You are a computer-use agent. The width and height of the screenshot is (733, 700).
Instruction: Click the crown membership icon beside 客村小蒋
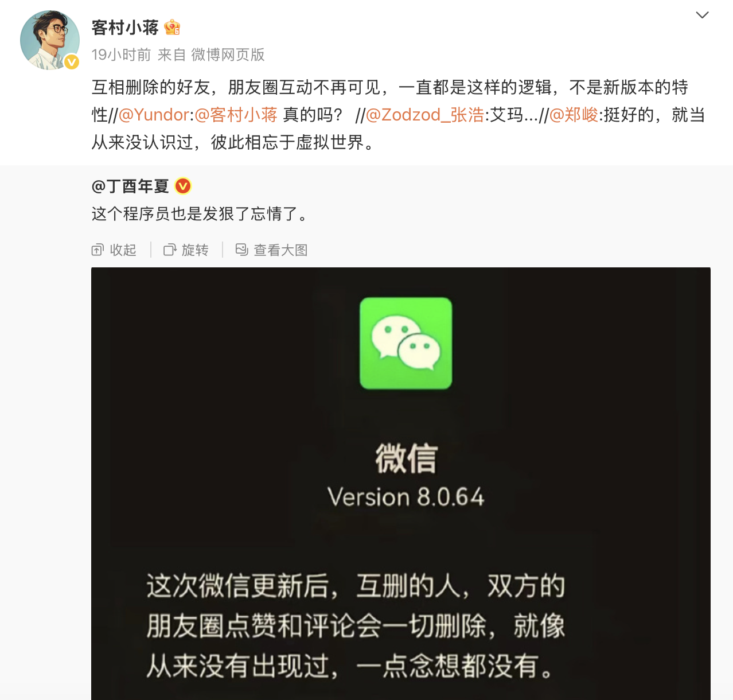172,27
